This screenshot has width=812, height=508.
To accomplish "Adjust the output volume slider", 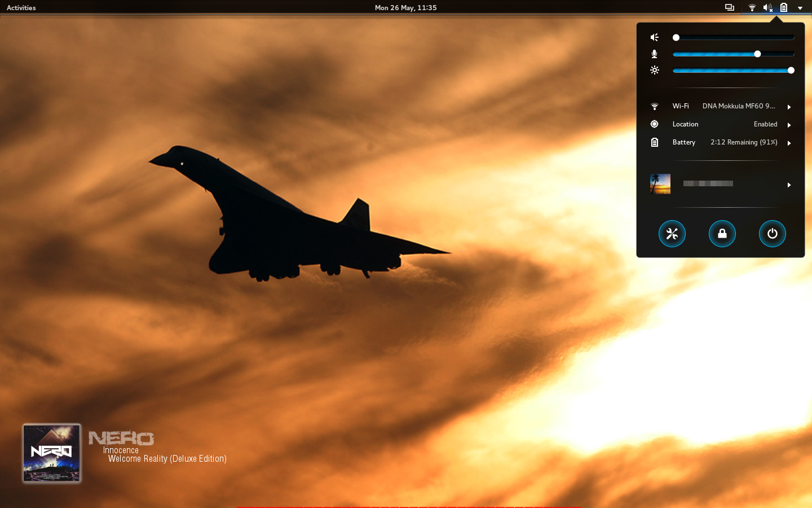I will pyautogui.click(x=734, y=37).
